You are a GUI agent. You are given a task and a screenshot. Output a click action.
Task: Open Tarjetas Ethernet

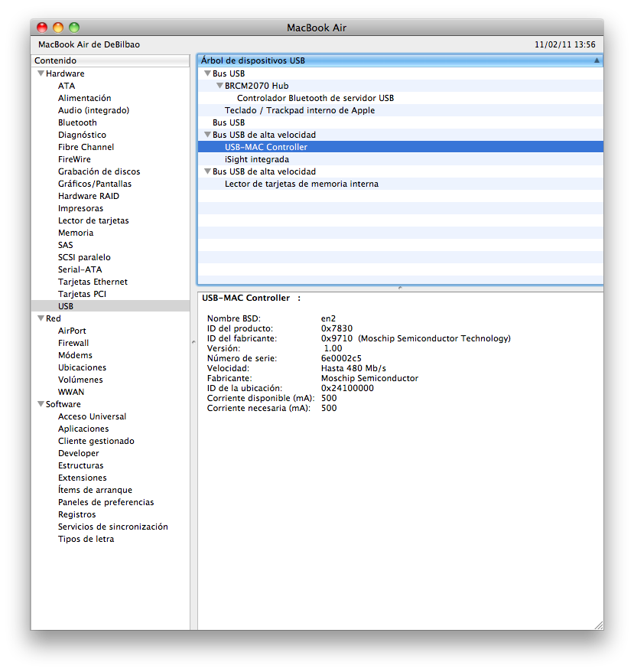pos(93,282)
